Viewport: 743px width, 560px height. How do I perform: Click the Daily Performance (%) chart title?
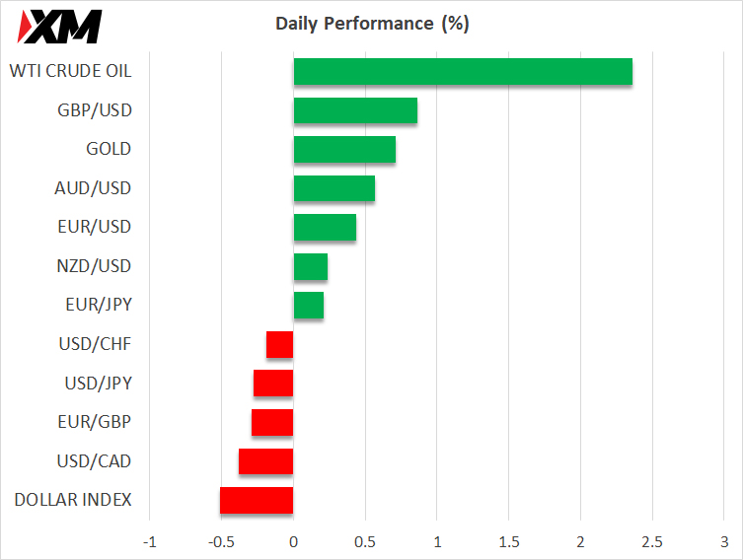coord(372,24)
